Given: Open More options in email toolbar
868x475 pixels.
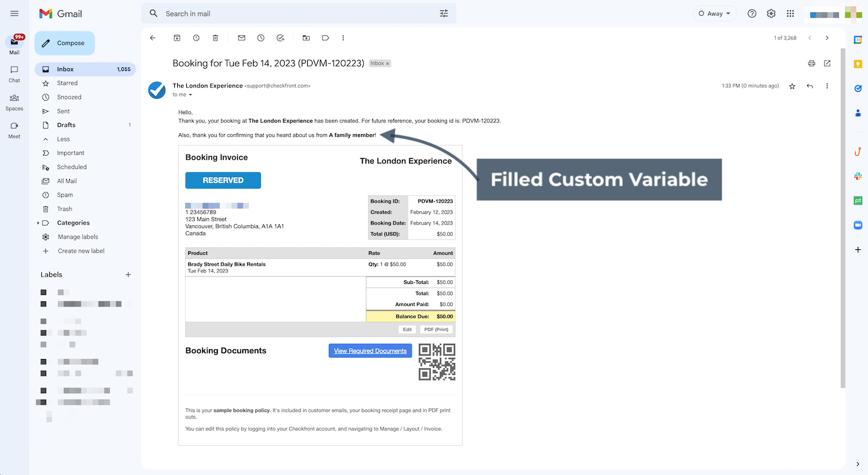Looking at the screenshot, I should pos(343,38).
